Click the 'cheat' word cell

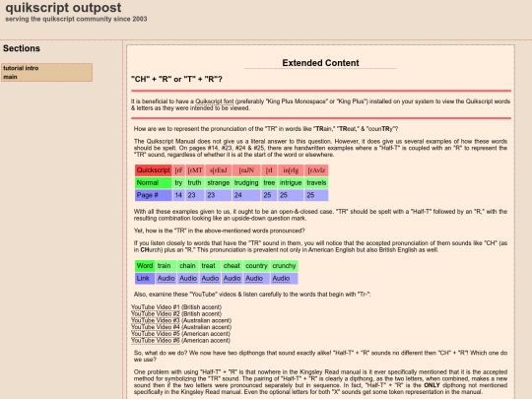click(233, 266)
